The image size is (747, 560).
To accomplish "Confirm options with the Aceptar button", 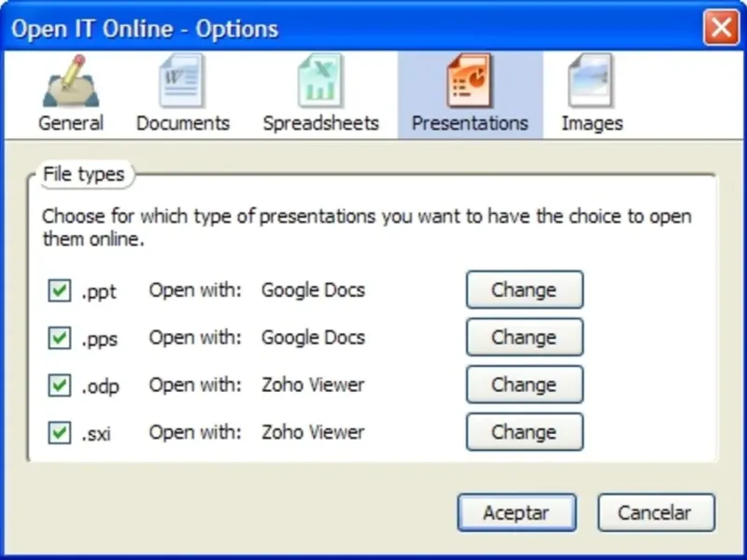I will coord(516,512).
